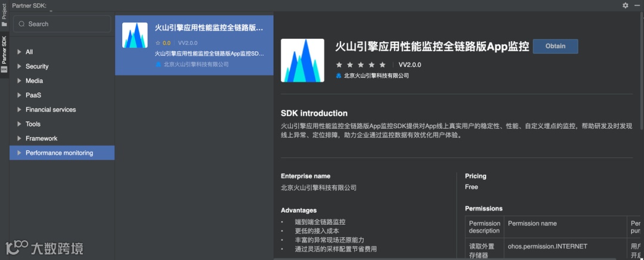Expand the All category arrow

[x=19, y=52]
